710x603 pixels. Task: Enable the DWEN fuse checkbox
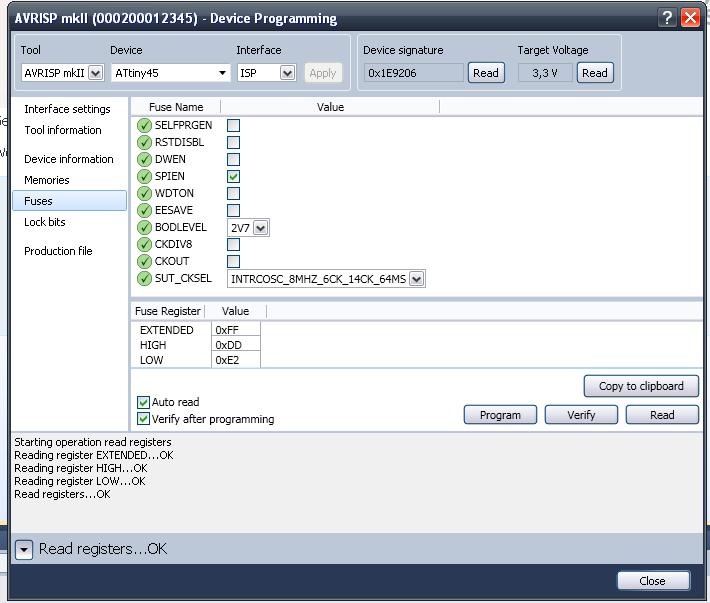233,159
